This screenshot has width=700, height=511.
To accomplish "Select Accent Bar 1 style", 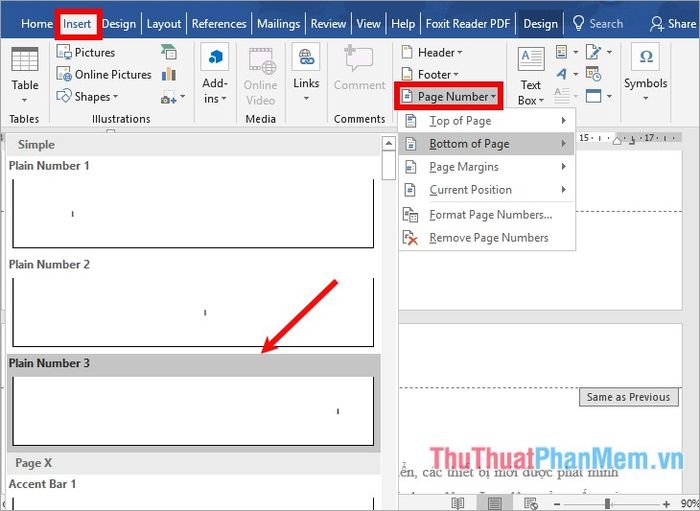I will 193,493.
